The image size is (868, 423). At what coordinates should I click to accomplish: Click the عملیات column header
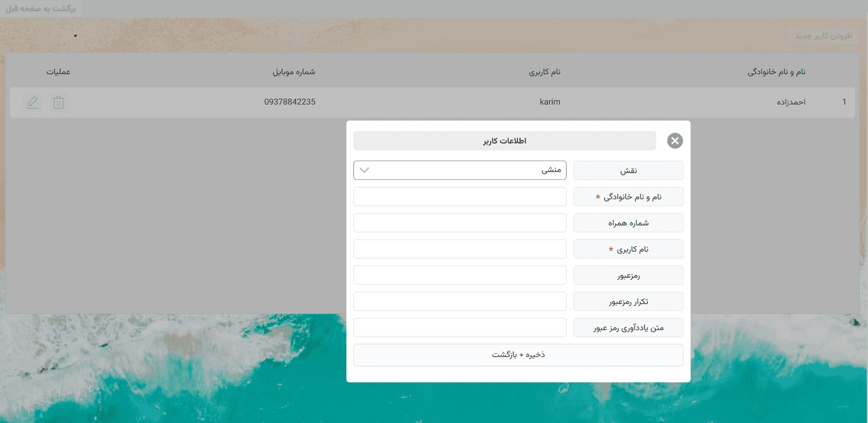pos(58,72)
